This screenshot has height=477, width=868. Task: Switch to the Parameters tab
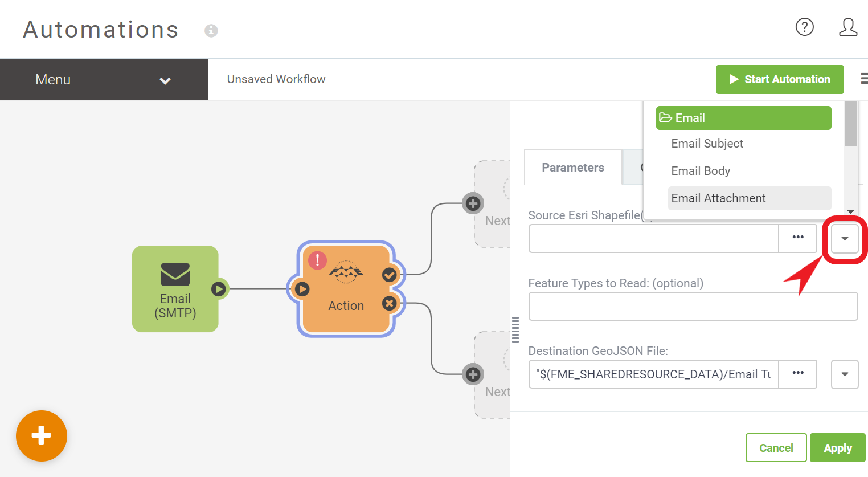click(572, 168)
